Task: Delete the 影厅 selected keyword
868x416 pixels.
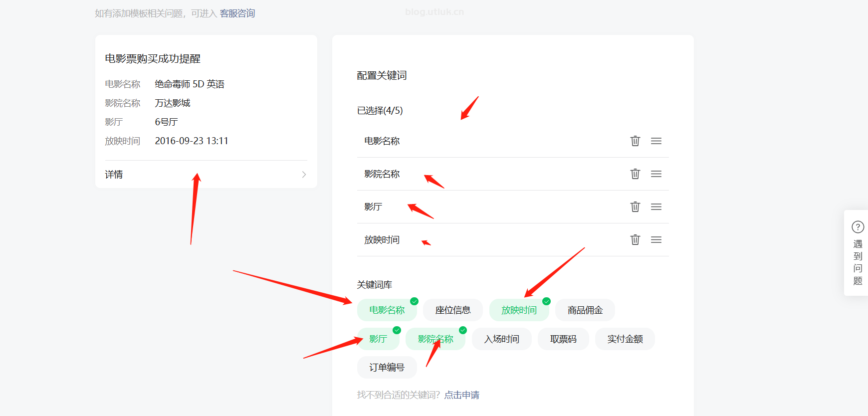Action: [x=635, y=207]
